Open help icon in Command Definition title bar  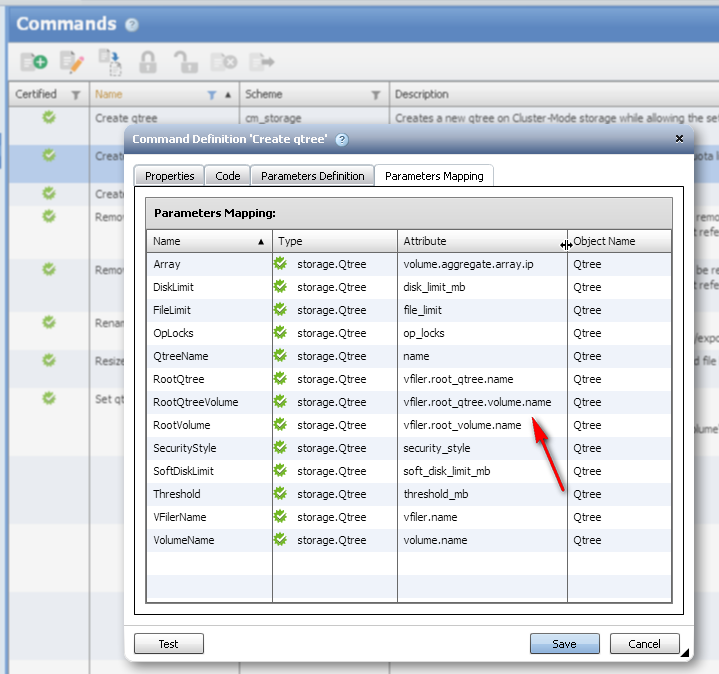pos(342,140)
